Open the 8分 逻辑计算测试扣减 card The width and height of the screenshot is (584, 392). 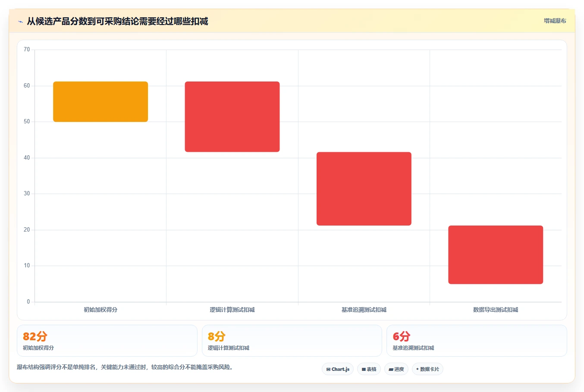pos(292,341)
